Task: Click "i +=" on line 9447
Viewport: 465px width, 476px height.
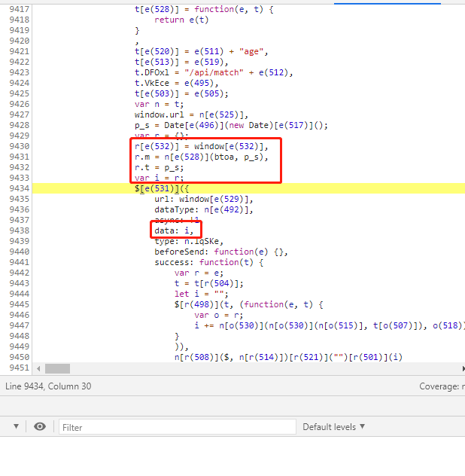Action: 204,325
